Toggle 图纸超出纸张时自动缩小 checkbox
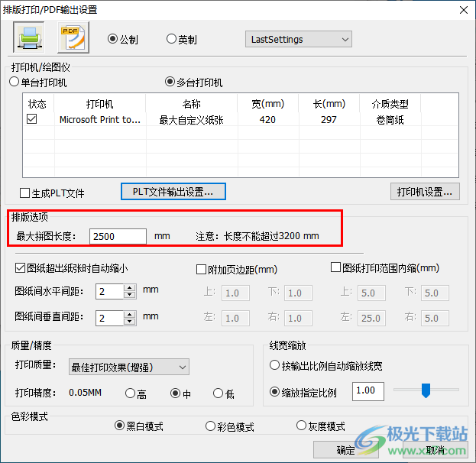This screenshot has height=463, width=476. [x=20, y=267]
